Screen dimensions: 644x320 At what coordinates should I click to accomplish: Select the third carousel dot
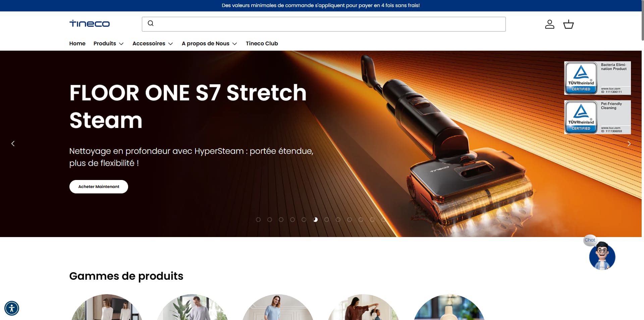(281, 220)
